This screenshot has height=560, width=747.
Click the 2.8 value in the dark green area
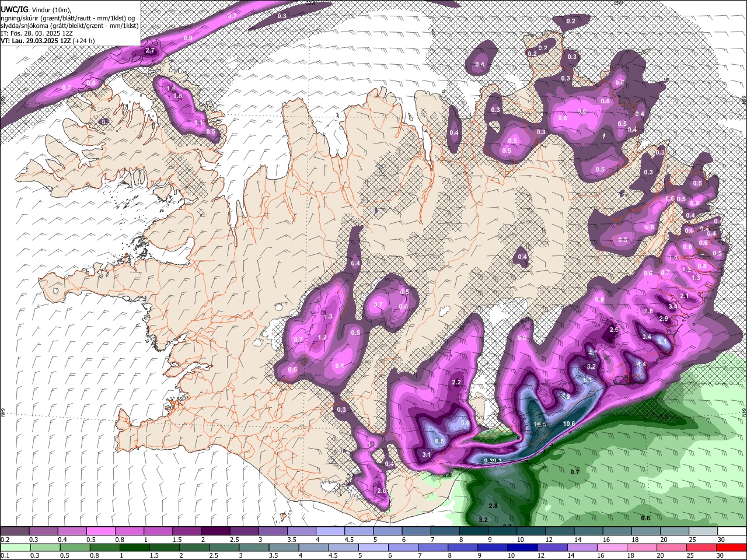pos(493,506)
